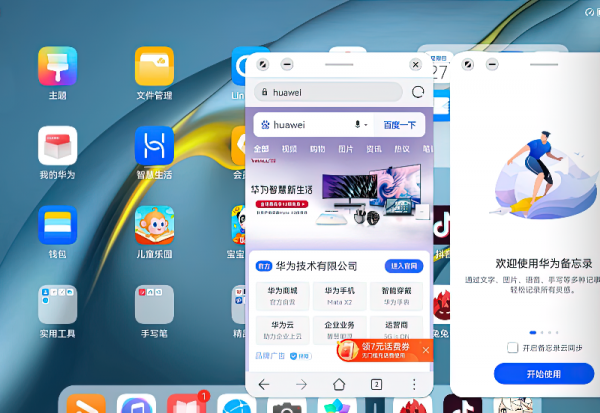Open 智慧生活 smart life app

click(154, 145)
